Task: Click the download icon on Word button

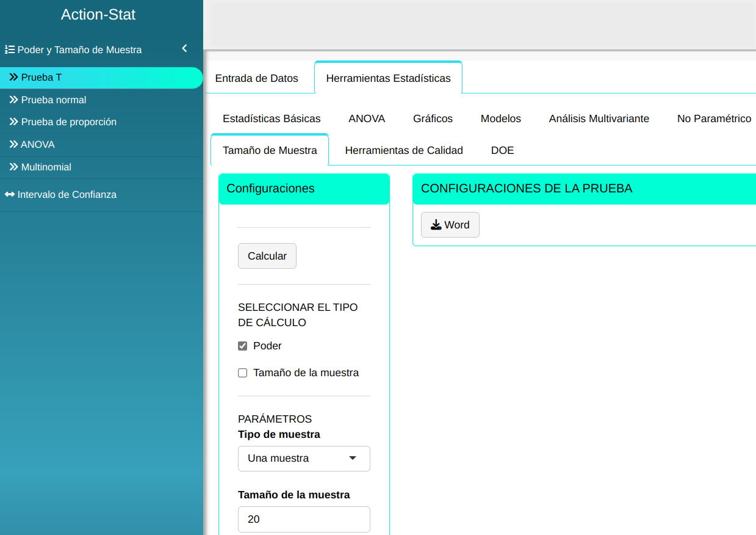Action: [x=436, y=225]
